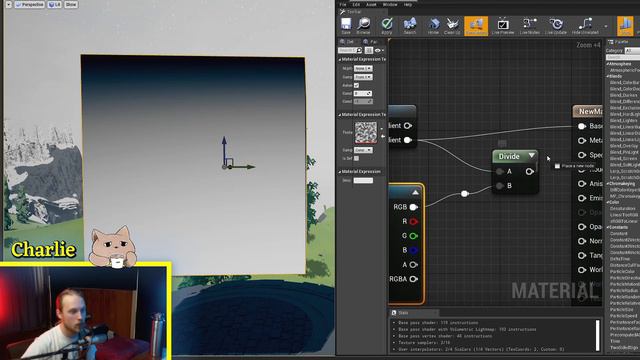The image size is (640, 360).
Task: Click the Divide node A input pin
Action: [x=500, y=171]
